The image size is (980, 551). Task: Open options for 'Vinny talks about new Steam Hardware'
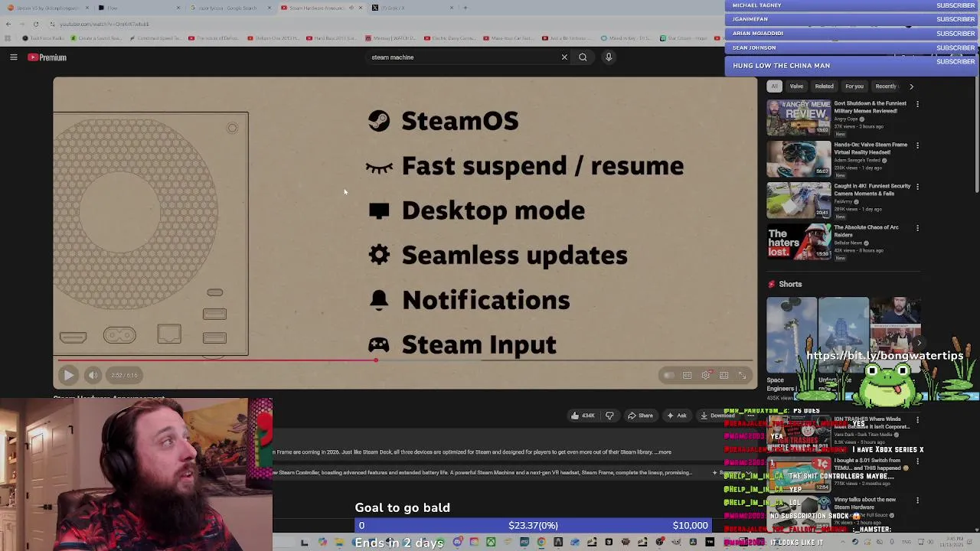pos(917,500)
